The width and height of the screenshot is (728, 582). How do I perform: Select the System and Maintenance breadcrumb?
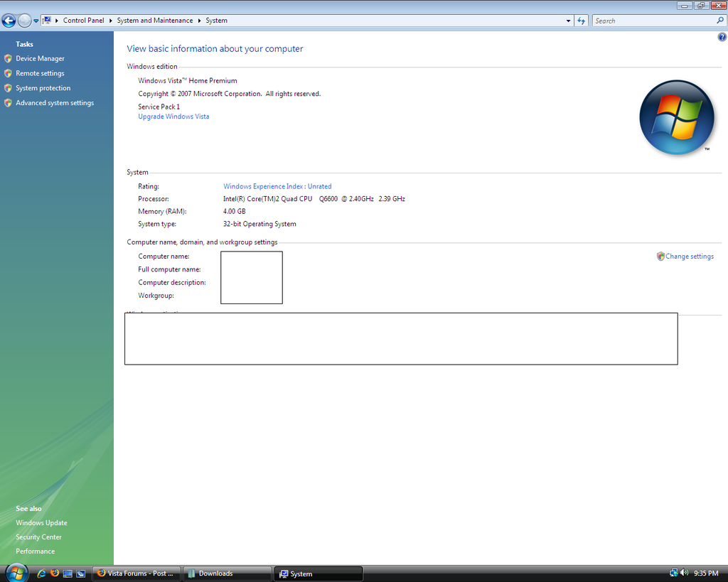point(154,21)
